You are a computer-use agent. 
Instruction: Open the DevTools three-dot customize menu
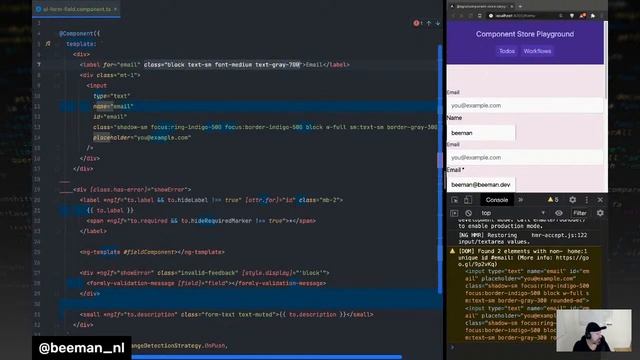[587, 200]
